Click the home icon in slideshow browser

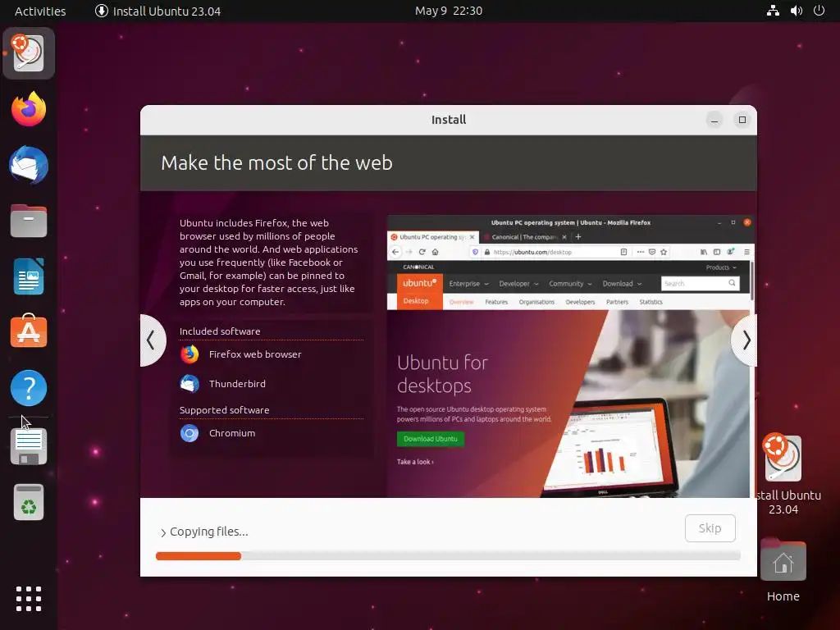(435, 252)
